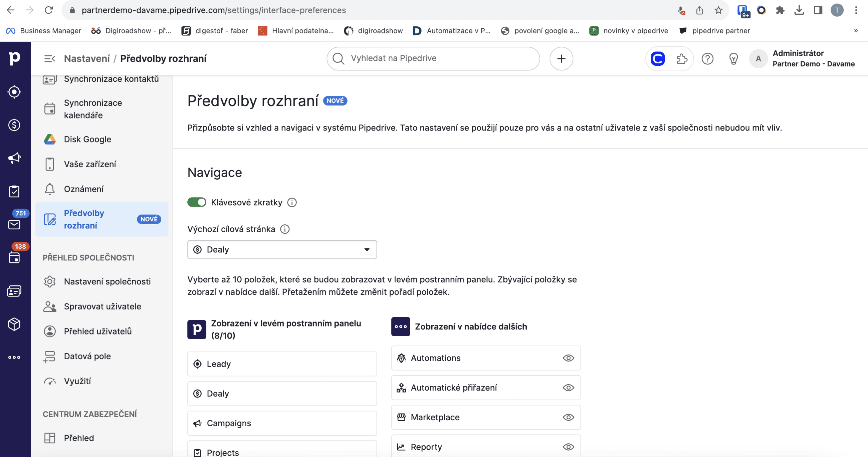Open the Výchozí cílová stránka dropdown
Image resolution: width=868 pixels, height=457 pixels.
[282, 249]
